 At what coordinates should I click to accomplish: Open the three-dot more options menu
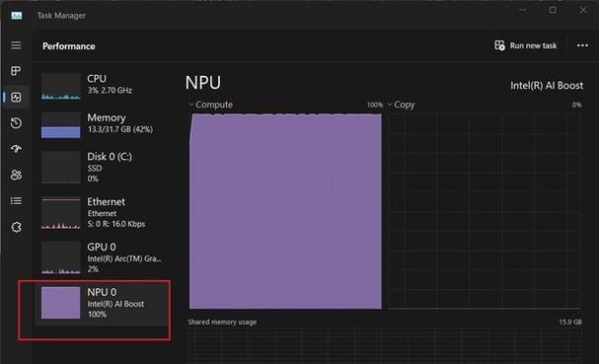point(582,45)
